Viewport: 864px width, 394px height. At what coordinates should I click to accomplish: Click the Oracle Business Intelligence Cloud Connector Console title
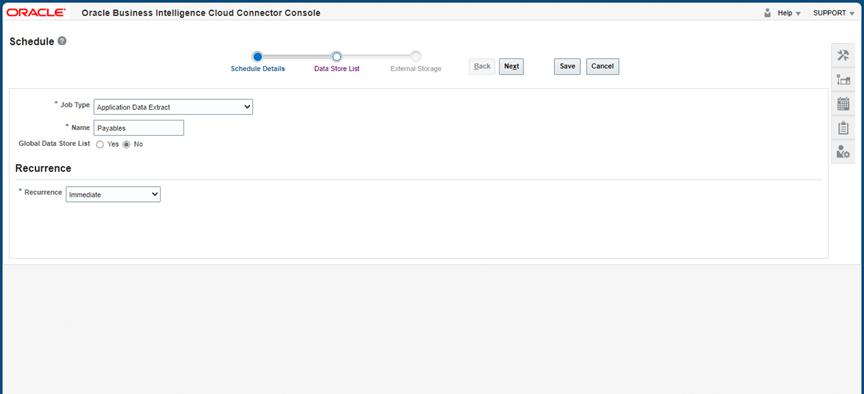tap(201, 13)
